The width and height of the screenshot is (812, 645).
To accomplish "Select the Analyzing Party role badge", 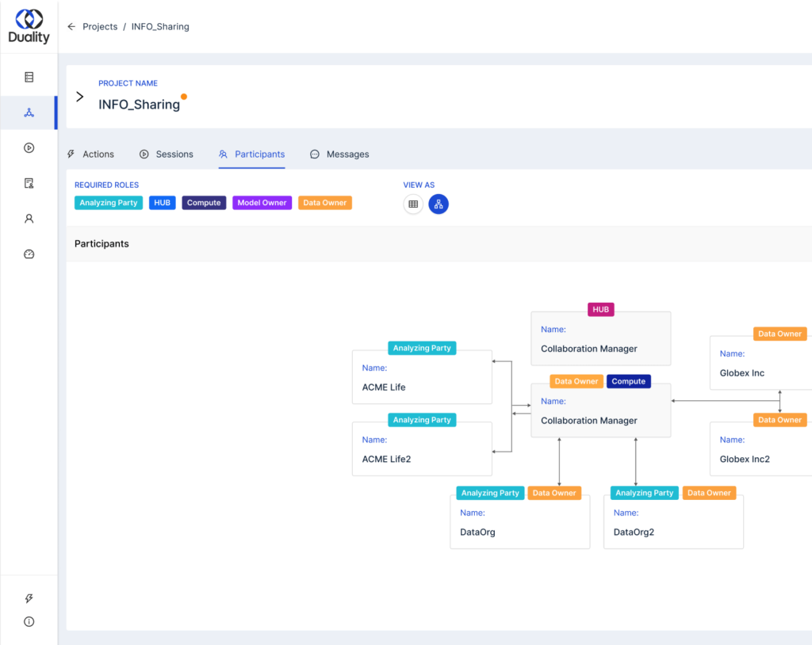I will pyautogui.click(x=108, y=202).
